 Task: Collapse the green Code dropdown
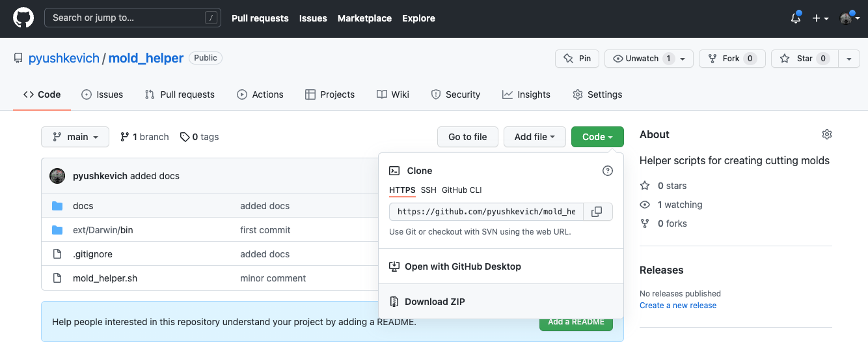[597, 137]
